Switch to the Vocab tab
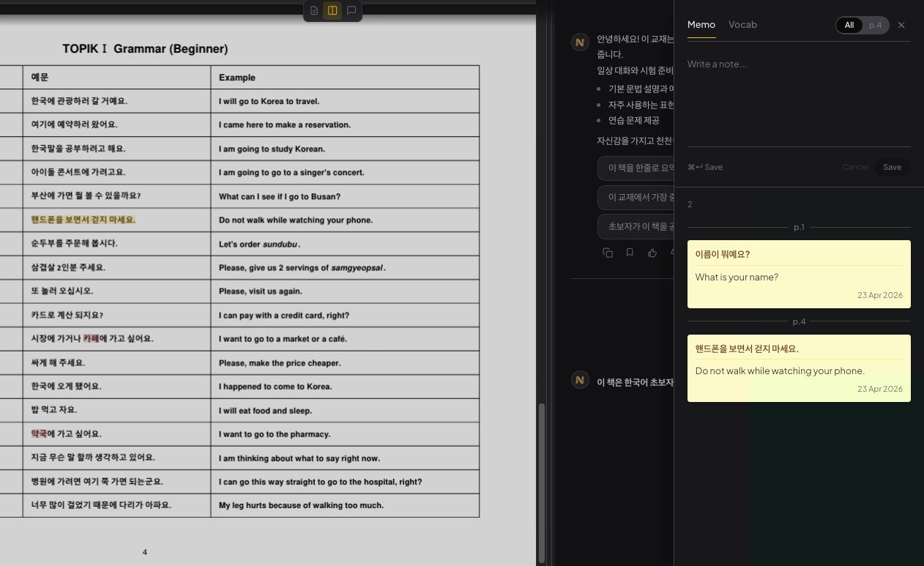This screenshot has height=566, width=924. [x=742, y=24]
